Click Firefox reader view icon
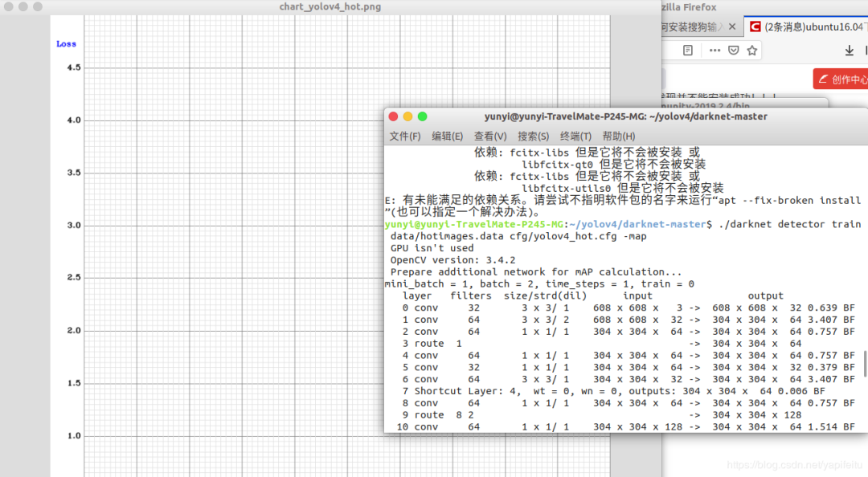This screenshot has width=868, height=477. click(x=688, y=50)
